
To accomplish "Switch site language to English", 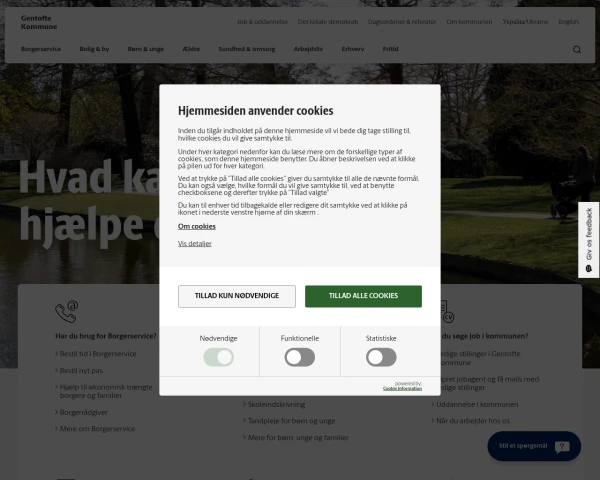I will tap(569, 22).
